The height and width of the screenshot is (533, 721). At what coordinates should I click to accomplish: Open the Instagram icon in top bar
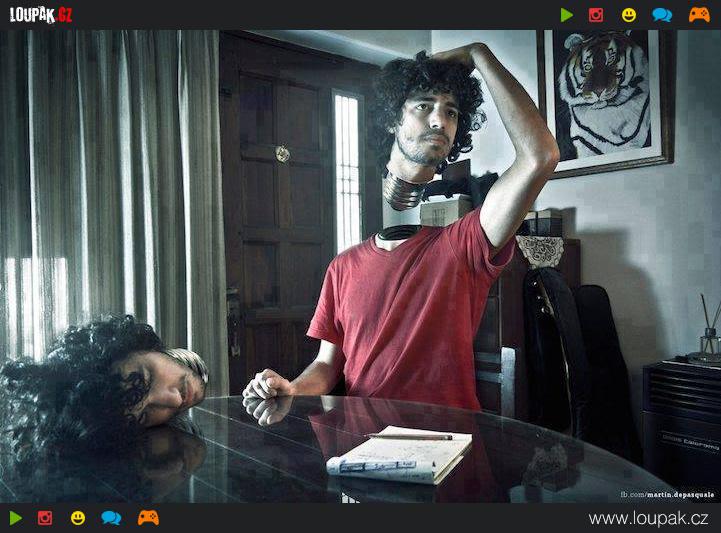[596, 15]
